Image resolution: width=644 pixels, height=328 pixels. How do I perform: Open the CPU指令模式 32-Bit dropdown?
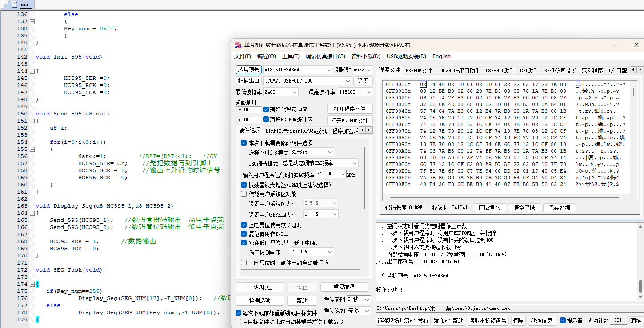click(x=312, y=152)
